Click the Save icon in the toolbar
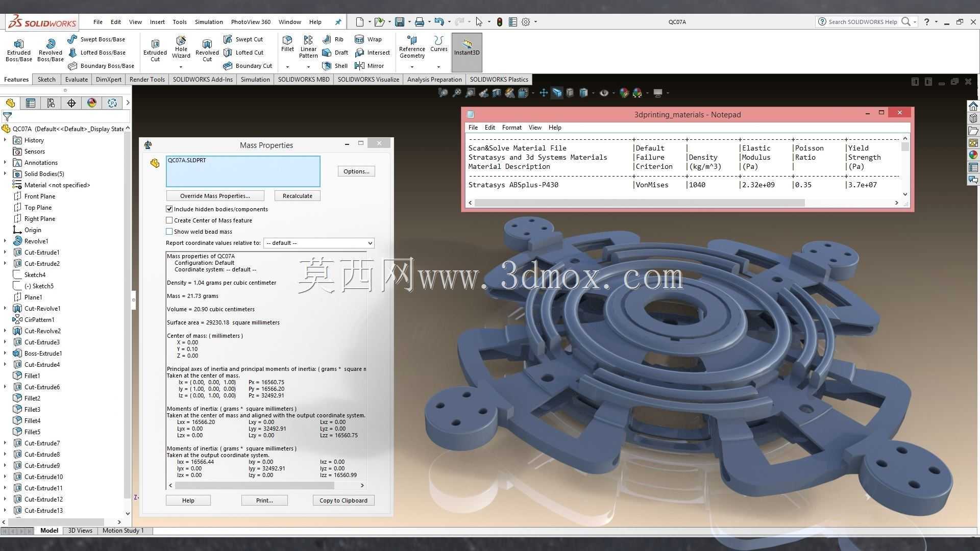This screenshot has width=980, height=551. (400, 22)
